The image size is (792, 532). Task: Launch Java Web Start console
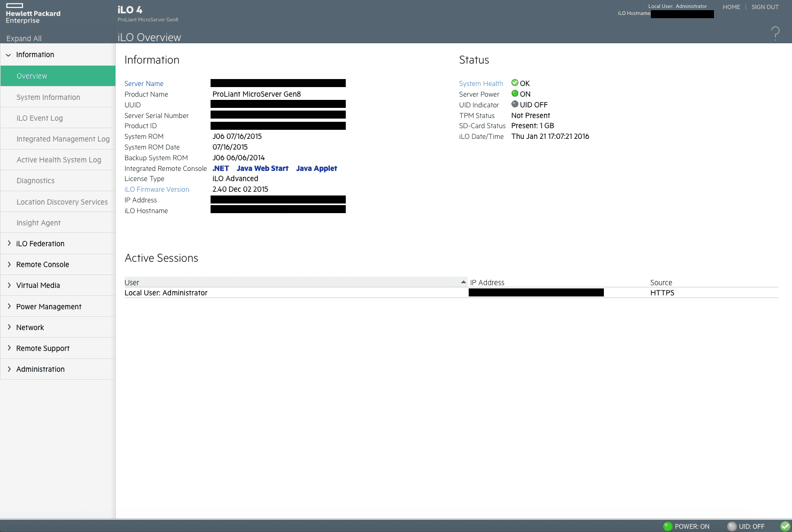pyautogui.click(x=262, y=168)
